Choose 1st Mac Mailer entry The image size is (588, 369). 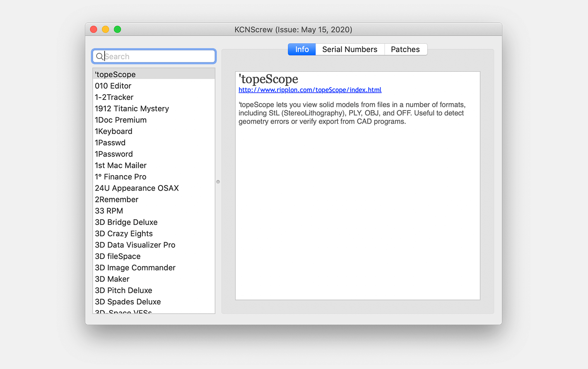[154, 165]
